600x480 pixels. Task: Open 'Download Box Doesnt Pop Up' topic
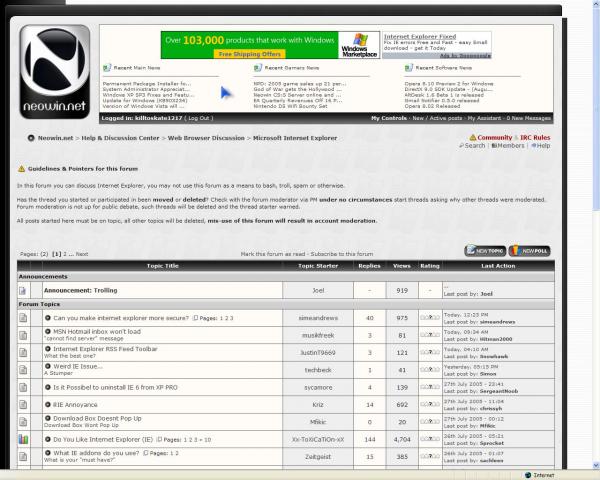point(97,418)
